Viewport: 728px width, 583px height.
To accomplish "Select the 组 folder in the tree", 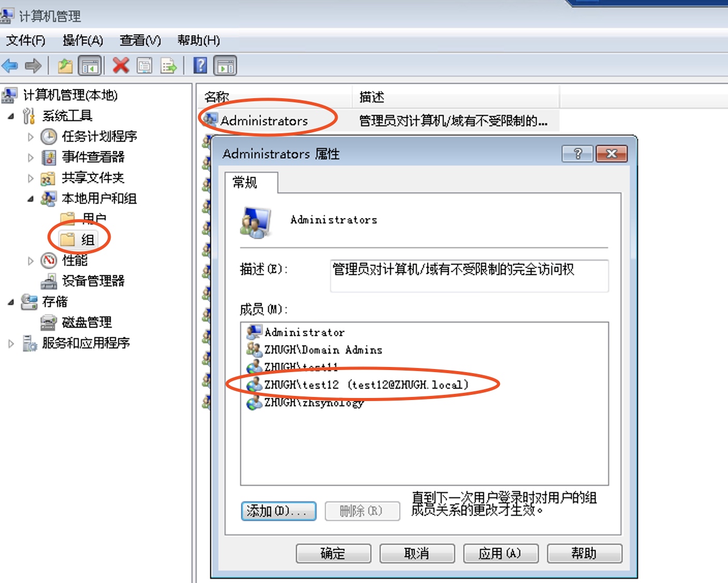I will (88, 240).
